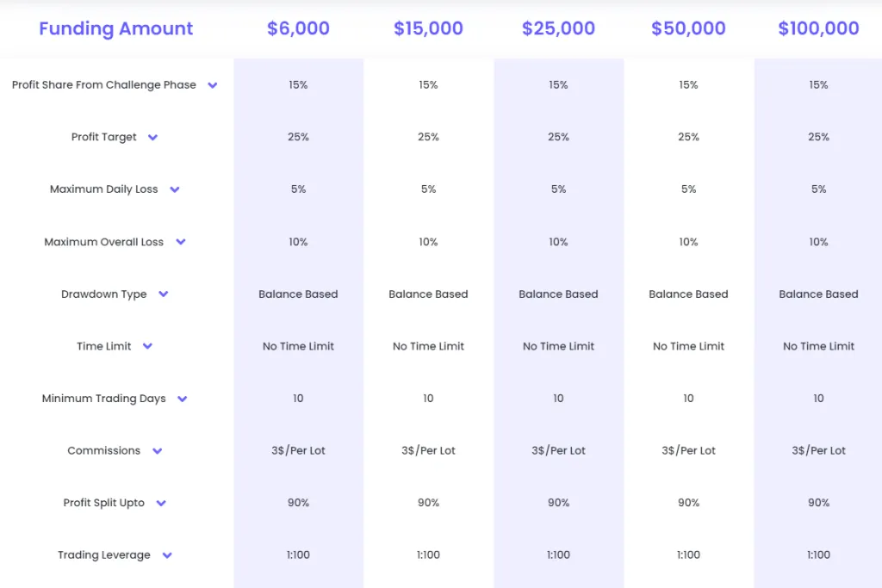The image size is (882, 588).
Task: Click the Funding Amount heading
Action: pos(116,28)
